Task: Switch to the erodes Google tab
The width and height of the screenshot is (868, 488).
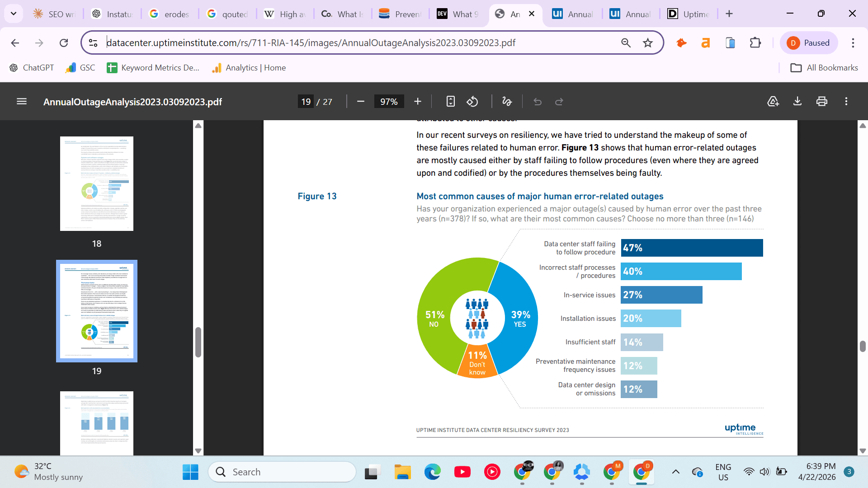Action: coord(170,14)
